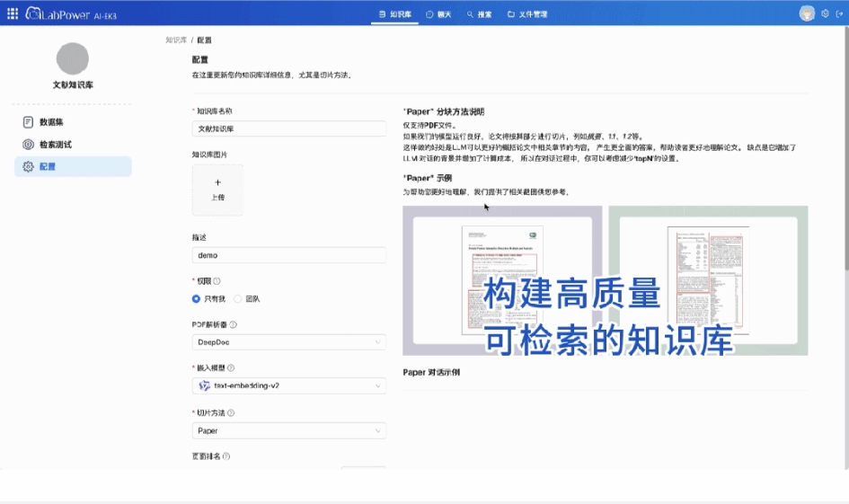Switch to the 聊天 chat tab

tap(438, 14)
